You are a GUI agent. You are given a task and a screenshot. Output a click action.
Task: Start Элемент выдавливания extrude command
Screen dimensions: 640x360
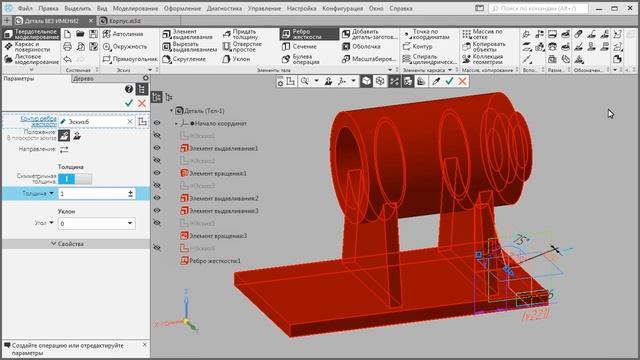pyautogui.click(x=188, y=34)
